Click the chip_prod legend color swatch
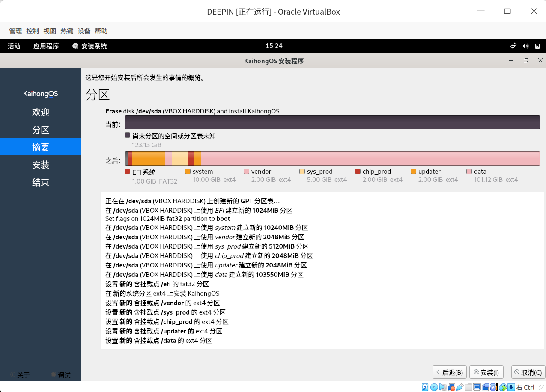 358,172
